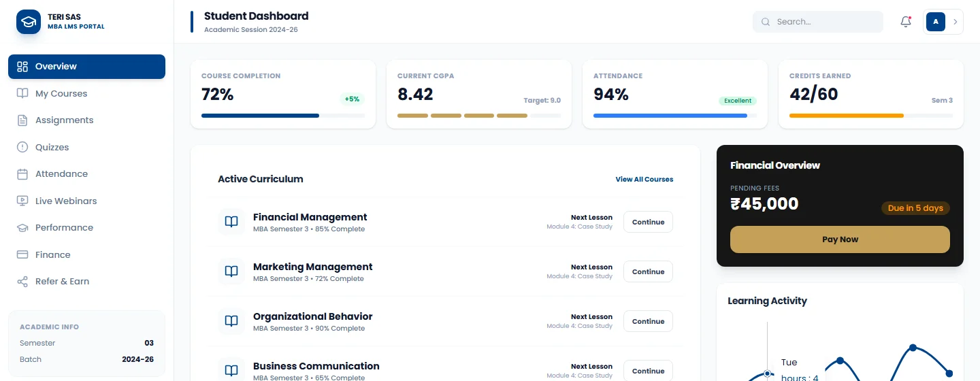Click the My Courses book icon
Screen dimensions: 980x381
pos(22,93)
